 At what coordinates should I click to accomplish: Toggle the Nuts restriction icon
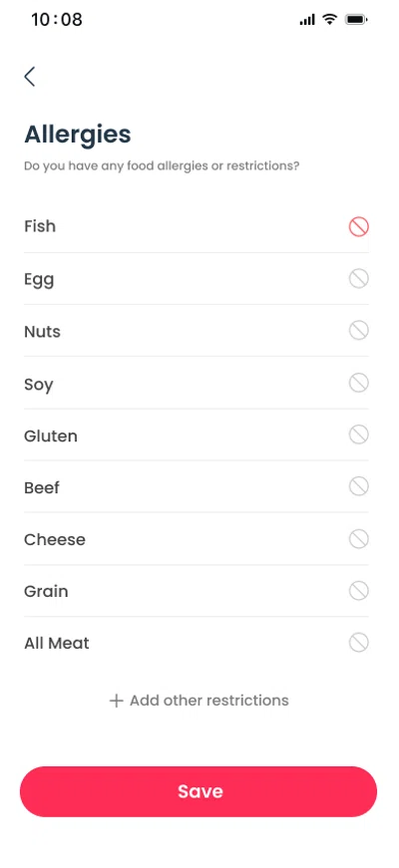(x=358, y=331)
